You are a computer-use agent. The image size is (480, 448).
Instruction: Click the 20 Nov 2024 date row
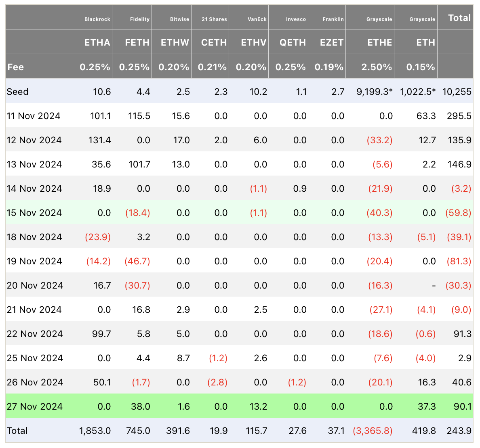point(35,285)
